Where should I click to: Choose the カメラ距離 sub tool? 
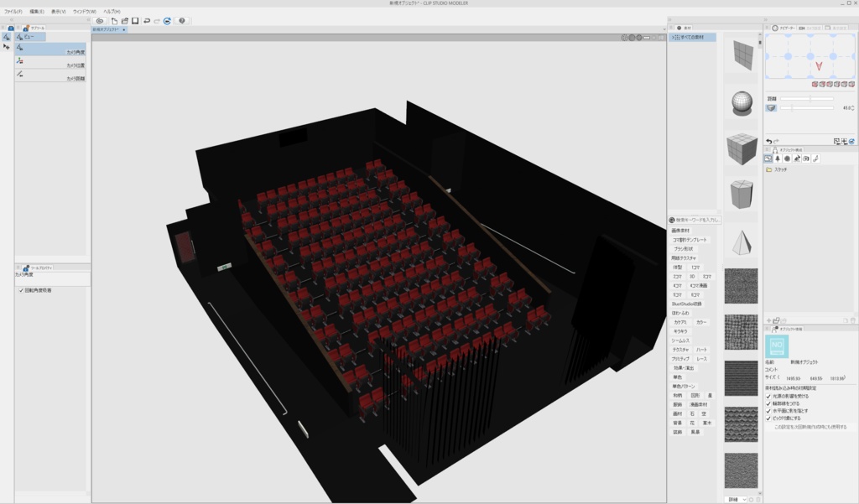tap(50, 75)
